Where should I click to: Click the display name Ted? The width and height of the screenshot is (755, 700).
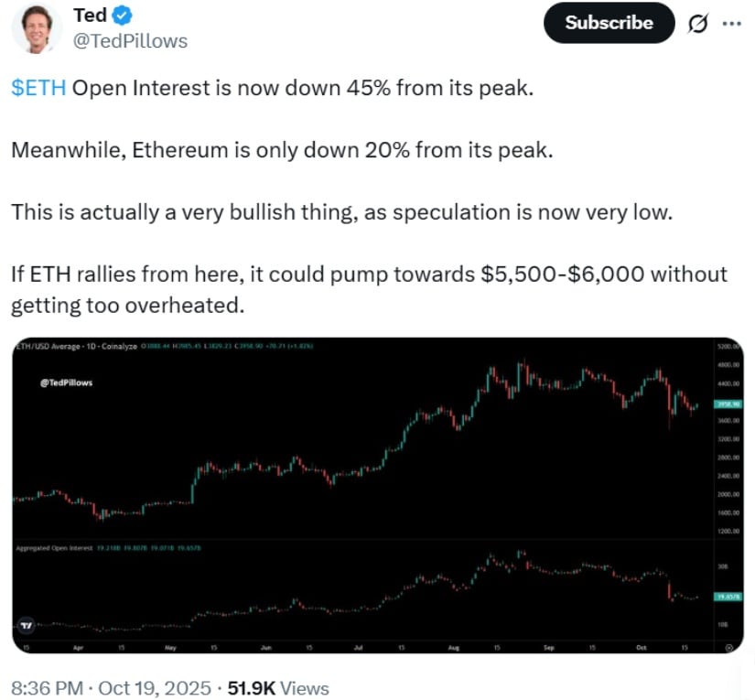click(x=89, y=16)
